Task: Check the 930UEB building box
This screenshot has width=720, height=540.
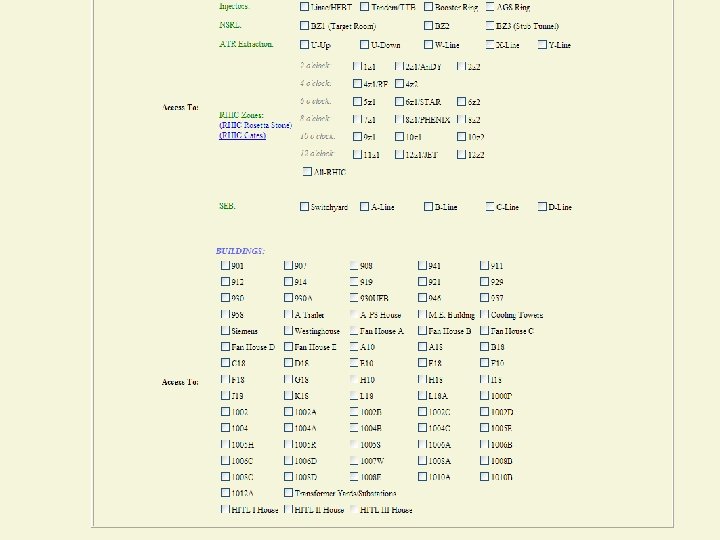Action: [354, 297]
